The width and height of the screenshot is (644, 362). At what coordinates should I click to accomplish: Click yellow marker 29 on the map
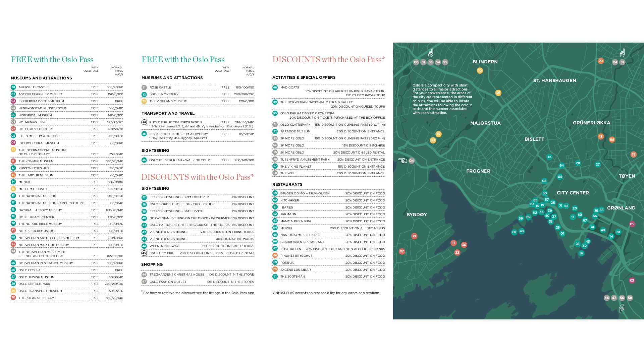pyautogui.click(x=498, y=93)
